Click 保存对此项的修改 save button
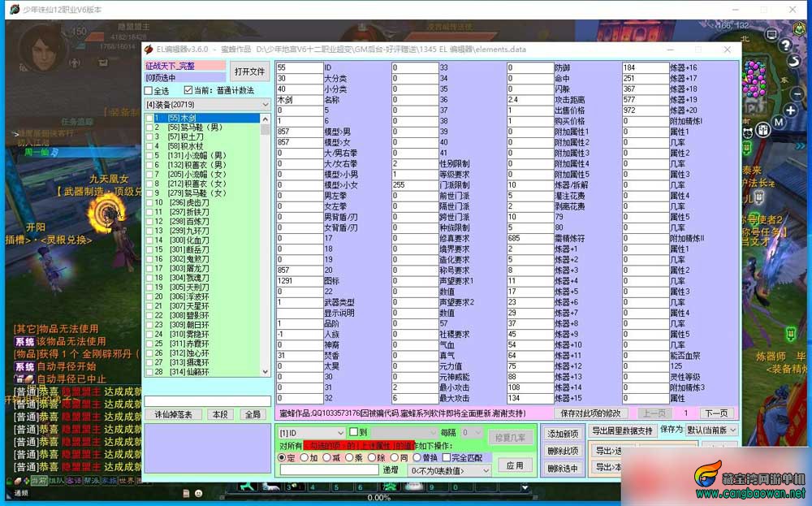Viewport: 812px width, 506px height. (x=590, y=413)
